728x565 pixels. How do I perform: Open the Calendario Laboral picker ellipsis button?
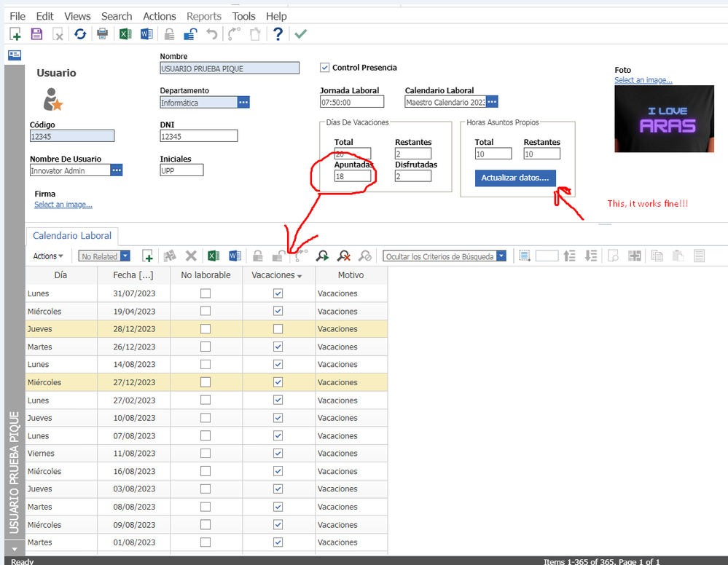click(492, 102)
